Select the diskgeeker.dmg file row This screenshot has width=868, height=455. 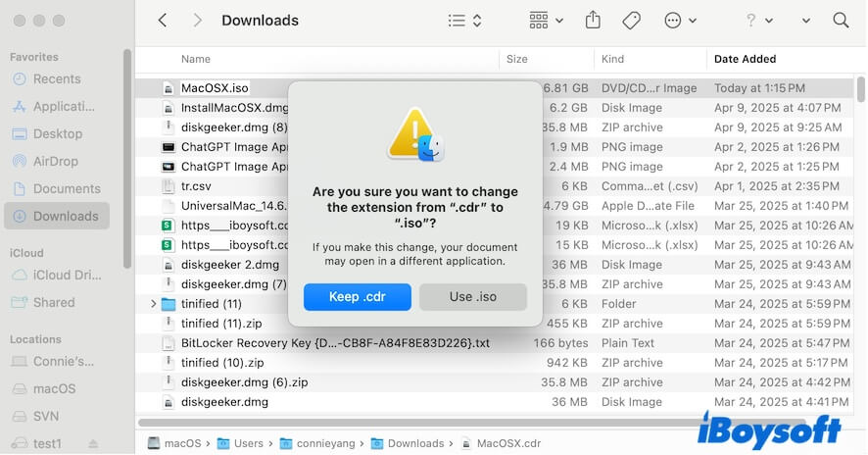click(224, 402)
